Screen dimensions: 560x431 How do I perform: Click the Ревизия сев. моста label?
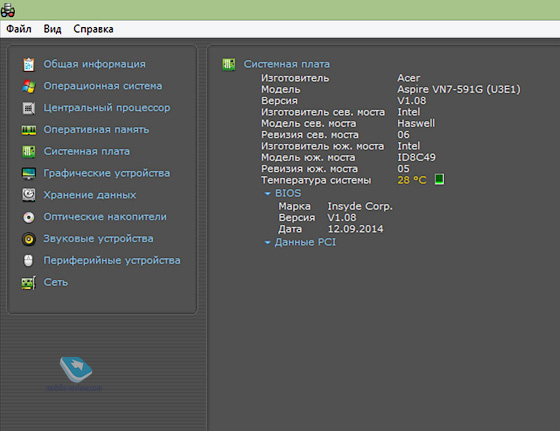(x=310, y=135)
